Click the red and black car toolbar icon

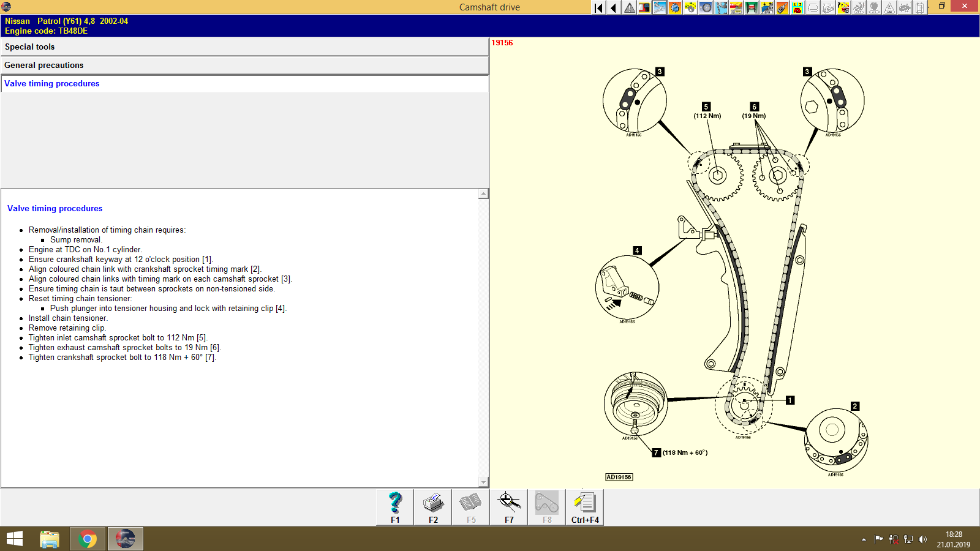[x=644, y=8]
